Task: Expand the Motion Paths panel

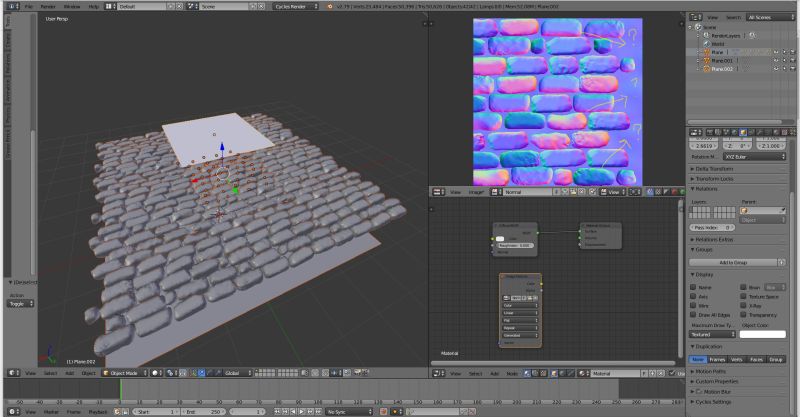Action: (x=710, y=372)
